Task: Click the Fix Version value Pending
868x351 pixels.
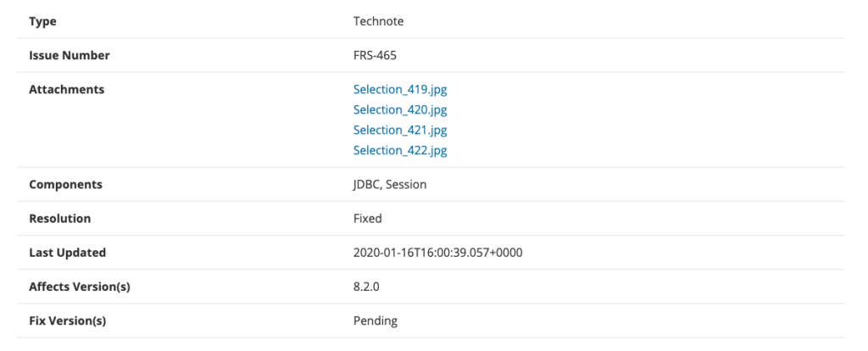Action: coord(376,320)
